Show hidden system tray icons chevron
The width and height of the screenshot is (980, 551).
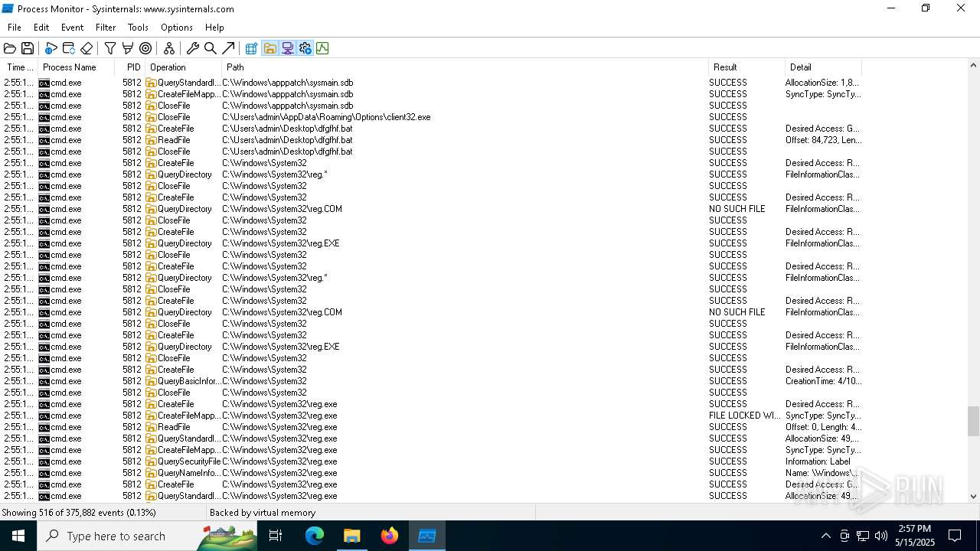click(825, 536)
